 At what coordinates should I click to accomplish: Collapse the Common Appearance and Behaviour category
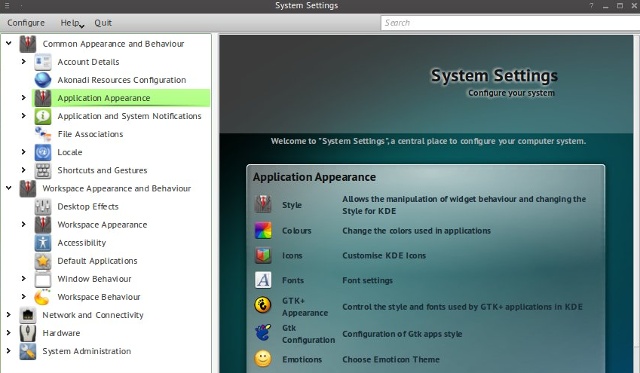(x=9, y=43)
